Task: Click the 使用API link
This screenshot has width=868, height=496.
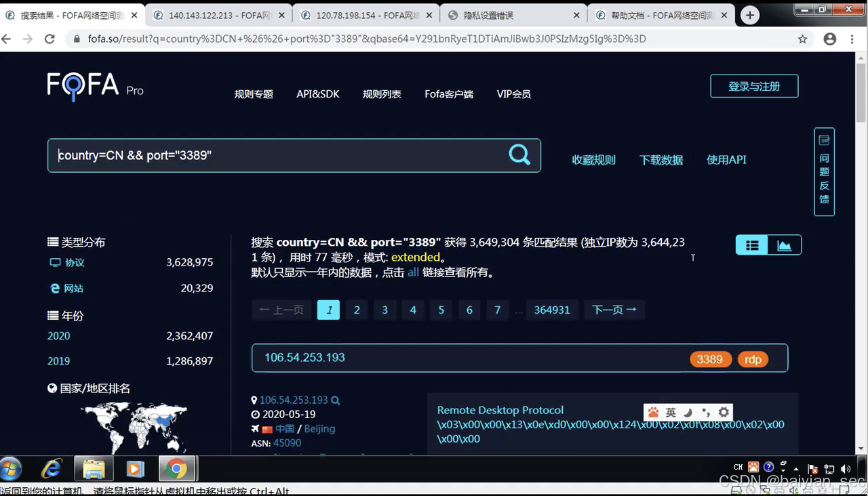Action: click(x=726, y=160)
